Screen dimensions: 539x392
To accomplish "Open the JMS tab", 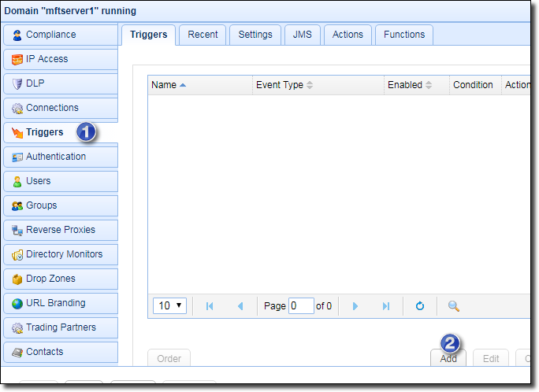I will click(302, 35).
